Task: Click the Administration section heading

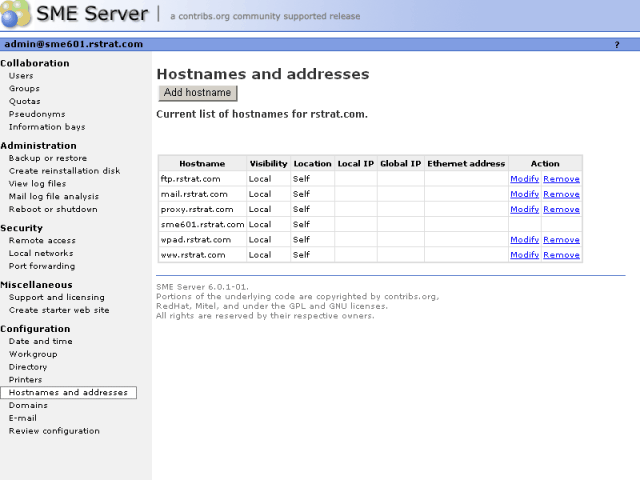Action: click(x=38, y=146)
